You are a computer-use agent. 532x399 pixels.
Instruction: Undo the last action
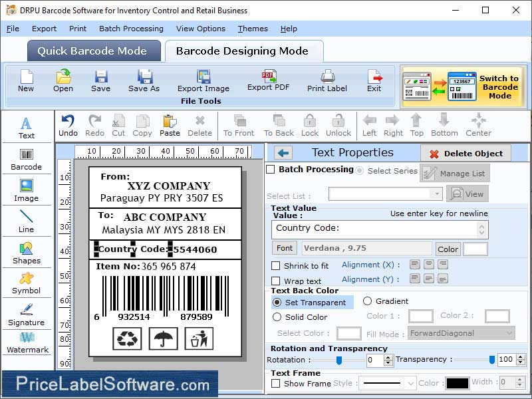66,125
